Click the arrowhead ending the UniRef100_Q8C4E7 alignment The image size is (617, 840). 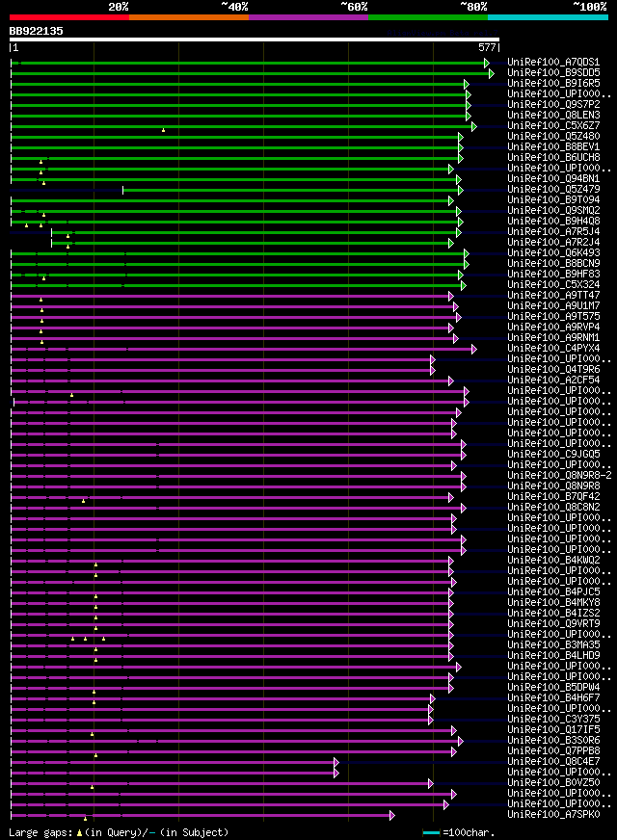pyautogui.click(x=336, y=762)
